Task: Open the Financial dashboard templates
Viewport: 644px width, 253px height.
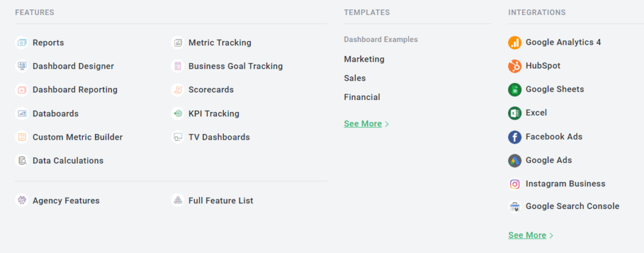Action: tap(362, 98)
